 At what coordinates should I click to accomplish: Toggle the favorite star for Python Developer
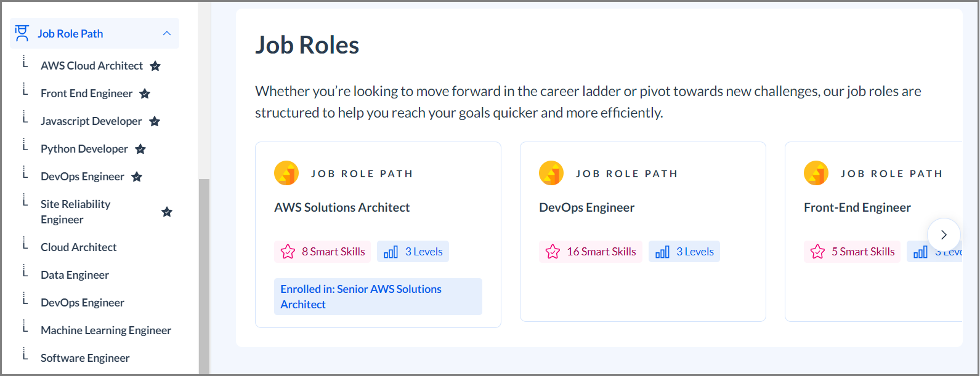coord(140,149)
